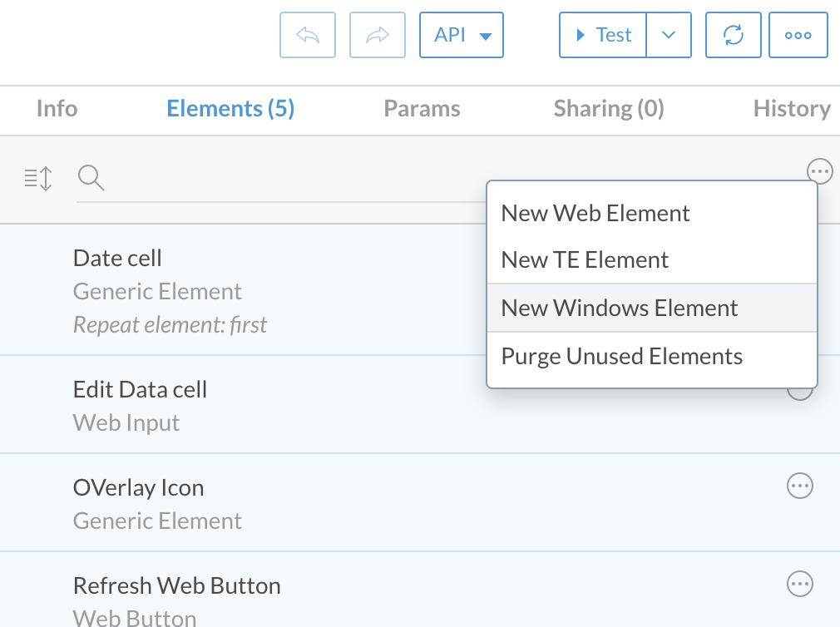Click the undo arrow button
Image resolution: width=840 pixels, height=627 pixels.
click(308, 35)
